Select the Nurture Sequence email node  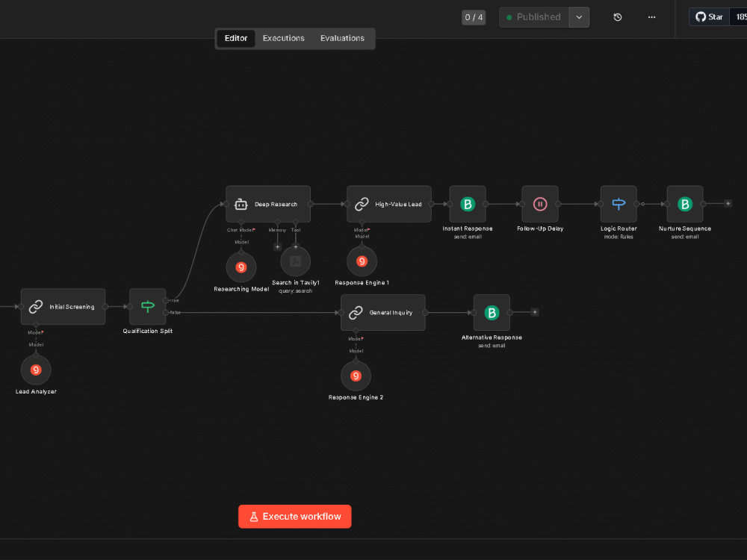click(x=684, y=204)
